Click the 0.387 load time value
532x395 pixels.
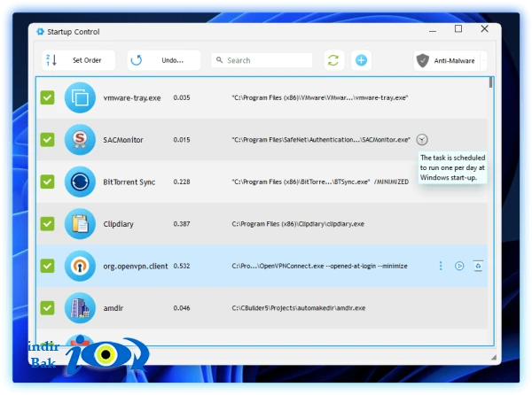point(182,223)
